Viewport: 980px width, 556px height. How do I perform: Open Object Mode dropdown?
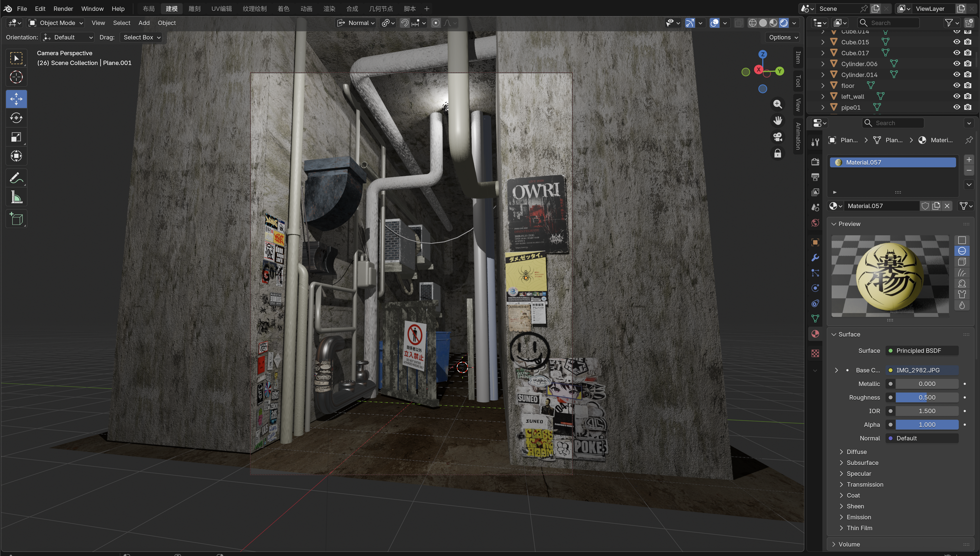[x=56, y=23]
